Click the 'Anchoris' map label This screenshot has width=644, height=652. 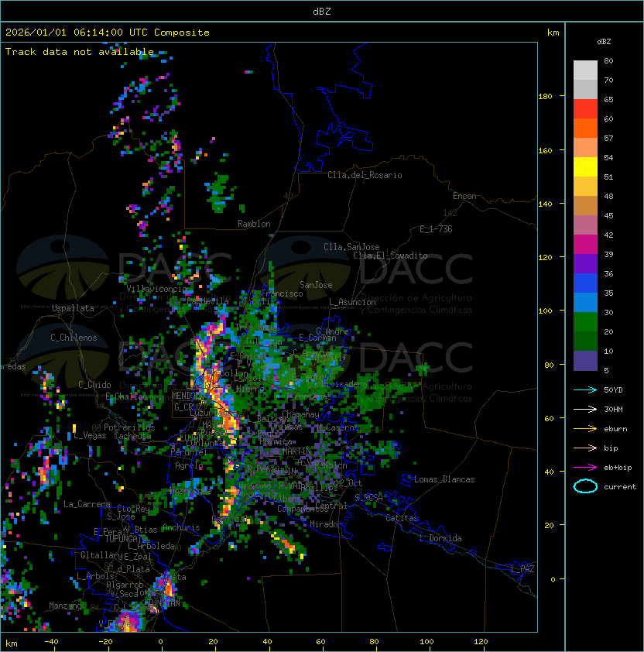point(181,527)
